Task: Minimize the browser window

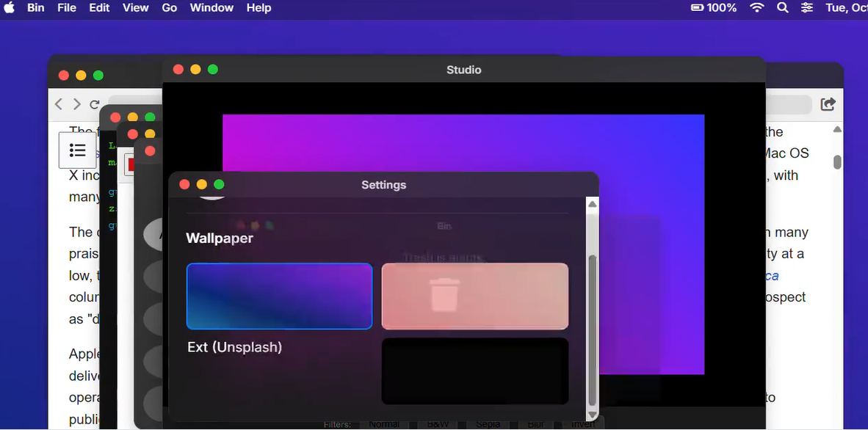Action: tap(81, 76)
